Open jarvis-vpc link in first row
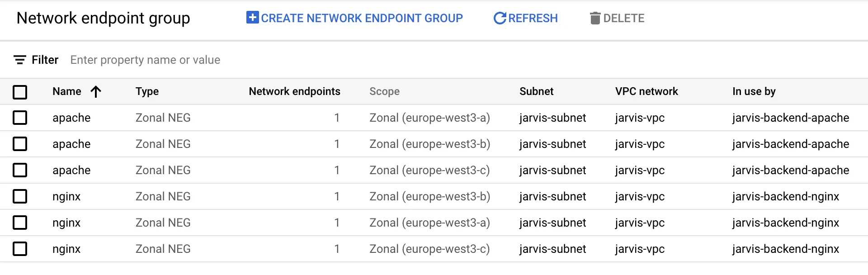This screenshot has height=275, width=868. pyautogui.click(x=640, y=118)
